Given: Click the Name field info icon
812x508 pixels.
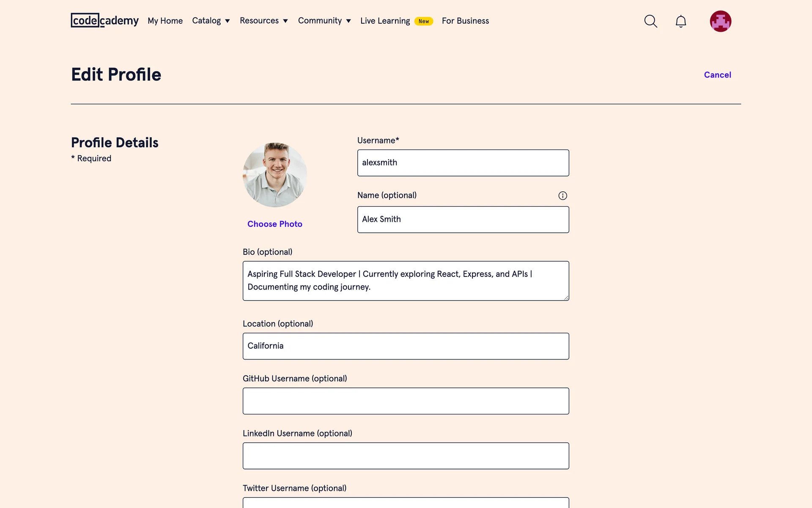Looking at the screenshot, I should (x=562, y=196).
